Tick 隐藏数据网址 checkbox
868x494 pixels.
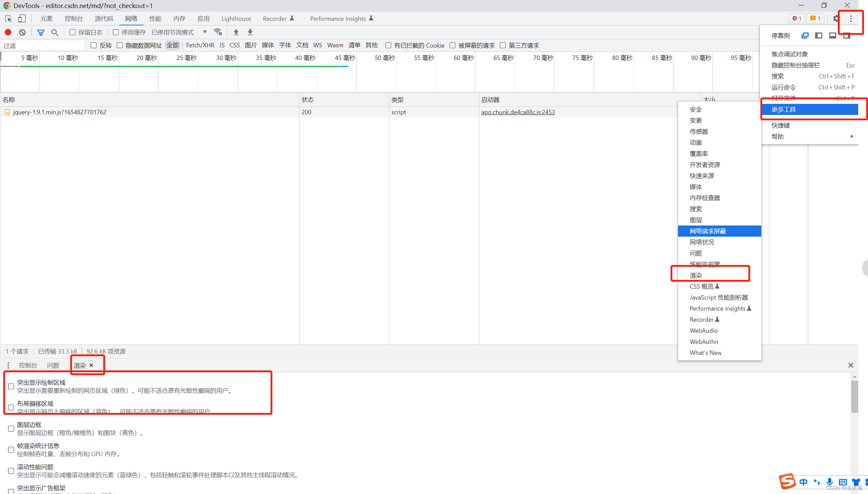click(x=120, y=45)
